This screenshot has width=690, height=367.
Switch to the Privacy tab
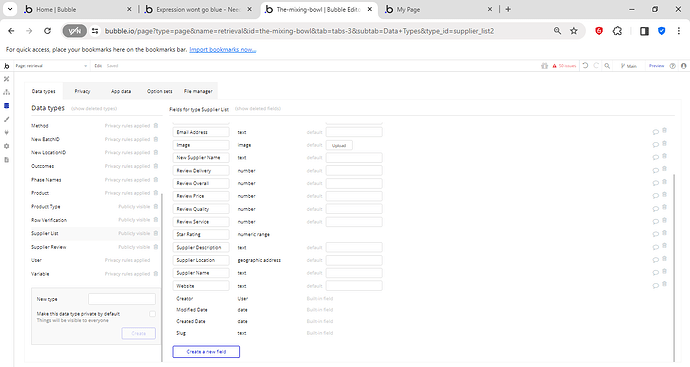click(82, 91)
